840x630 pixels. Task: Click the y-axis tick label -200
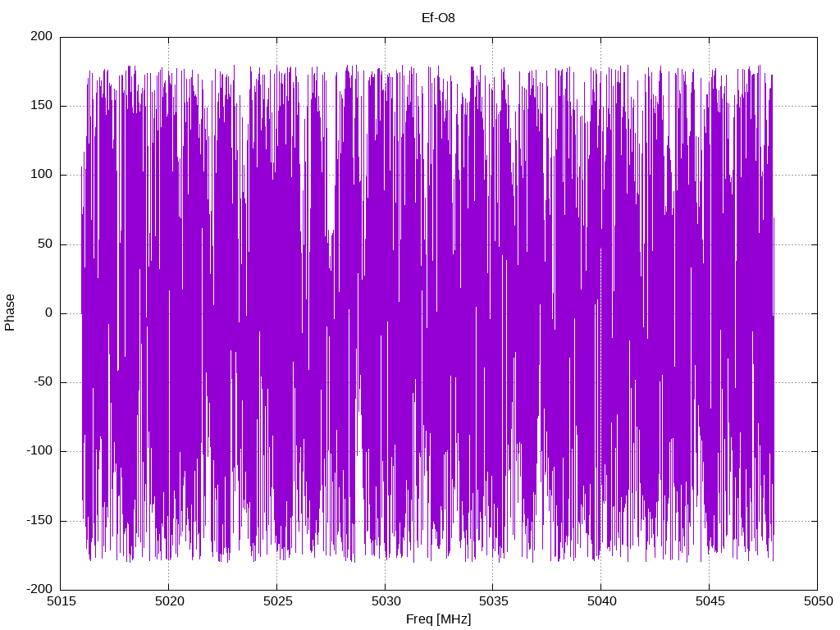(39, 589)
